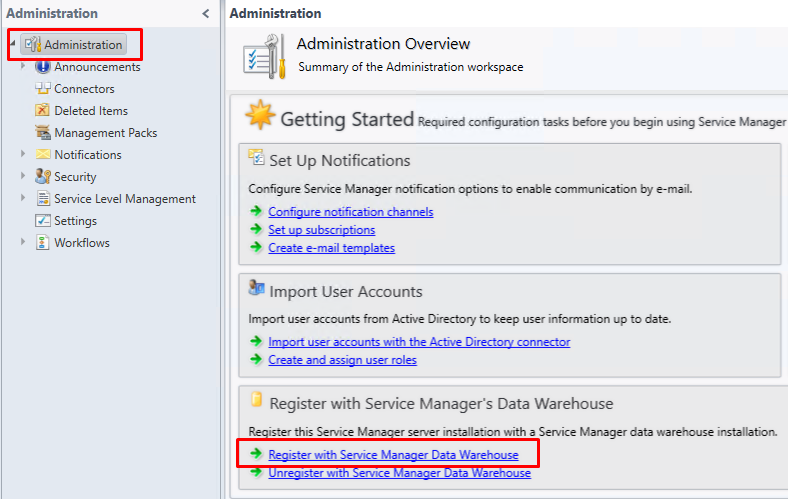Image resolution: width=788 pixels, height=499 pixels.
Task: Click green arrow beside Create e-mail templates
Action: pos(256,247)
